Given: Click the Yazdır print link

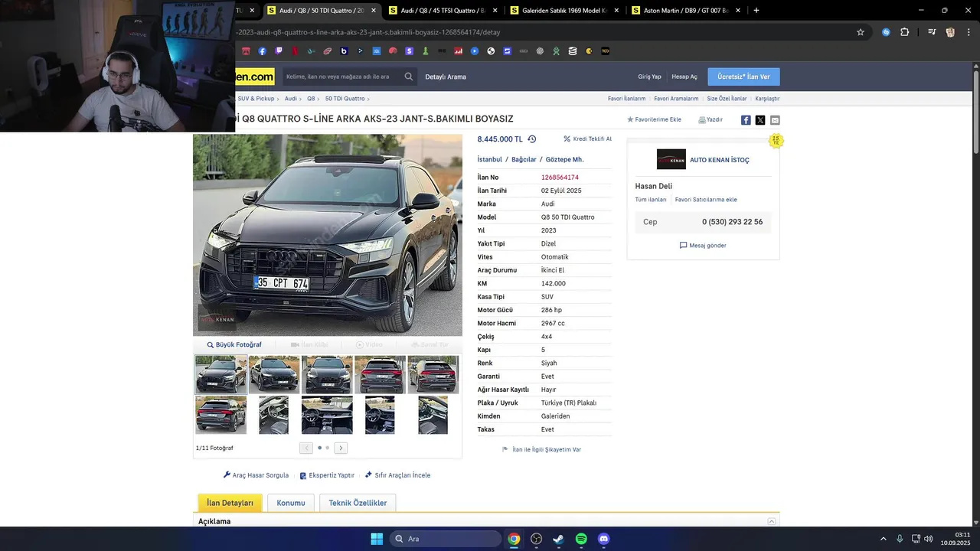Looking at the screenshot, I should coord(710,120).
